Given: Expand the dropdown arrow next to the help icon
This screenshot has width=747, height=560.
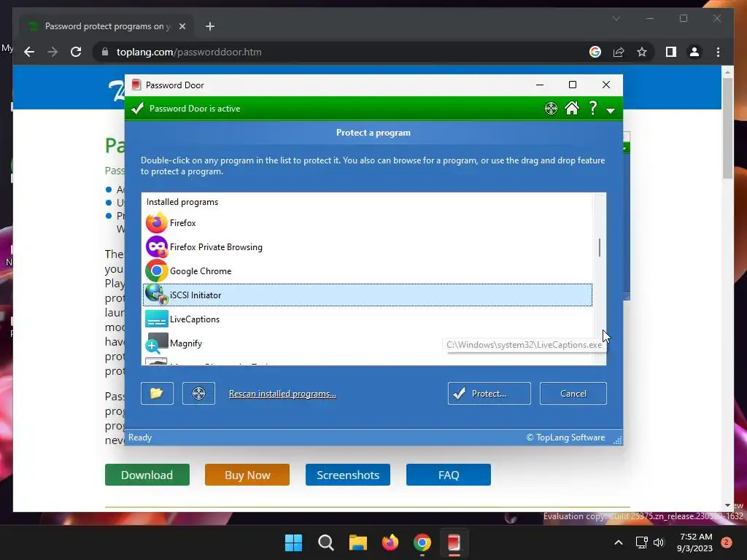Looking at the screenshot, I should pyautogui.click(x=611, y=111).
